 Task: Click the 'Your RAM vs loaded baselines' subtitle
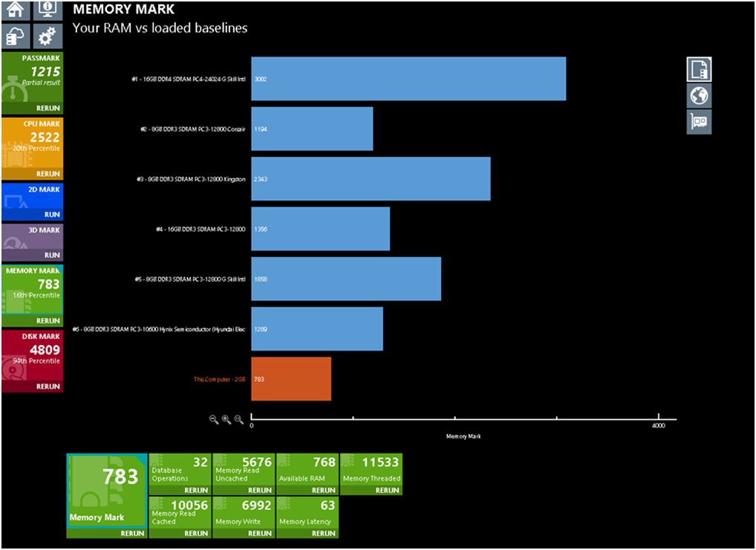[160, 28]
